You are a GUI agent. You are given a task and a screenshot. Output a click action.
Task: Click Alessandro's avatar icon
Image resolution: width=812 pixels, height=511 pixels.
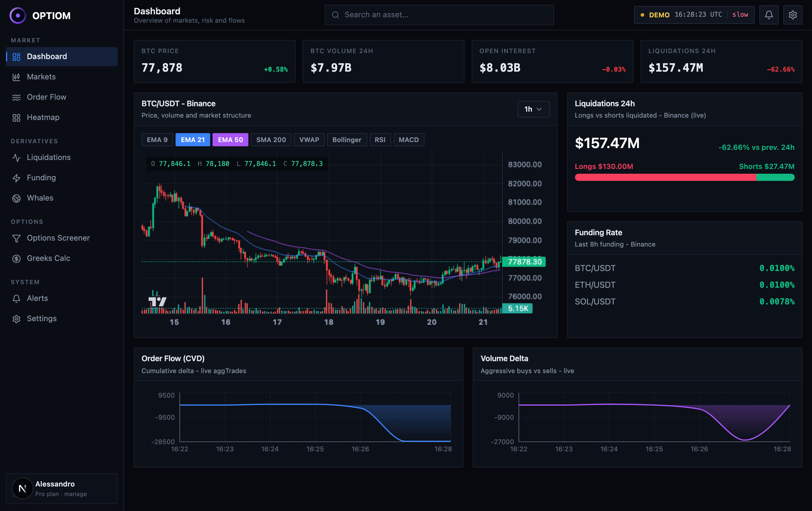point(22,488)
